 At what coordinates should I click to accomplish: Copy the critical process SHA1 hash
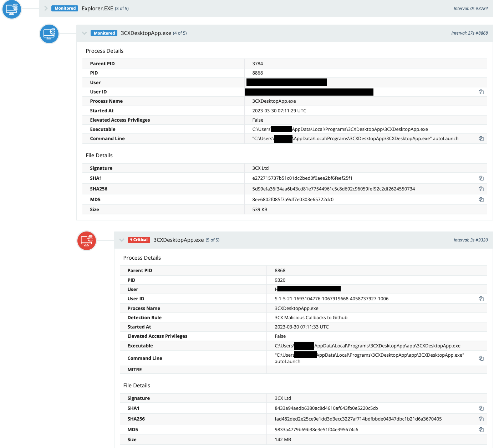tap(481, 408)
